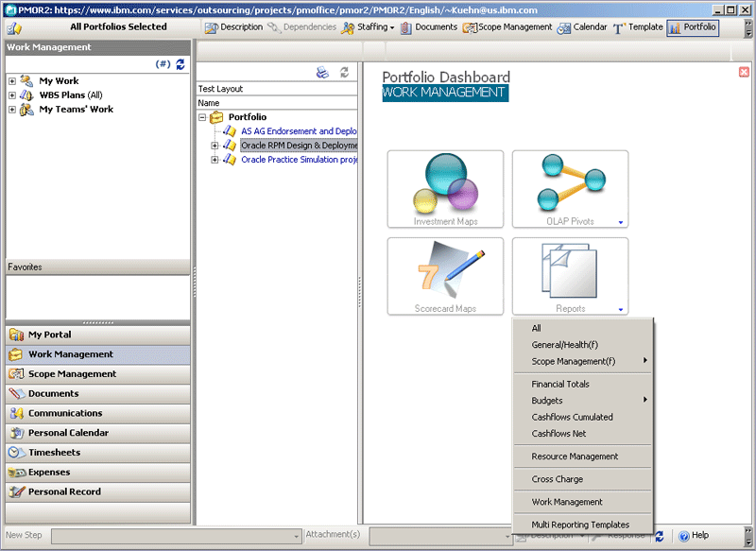Choose Cross Charge report

click(582, 479)
